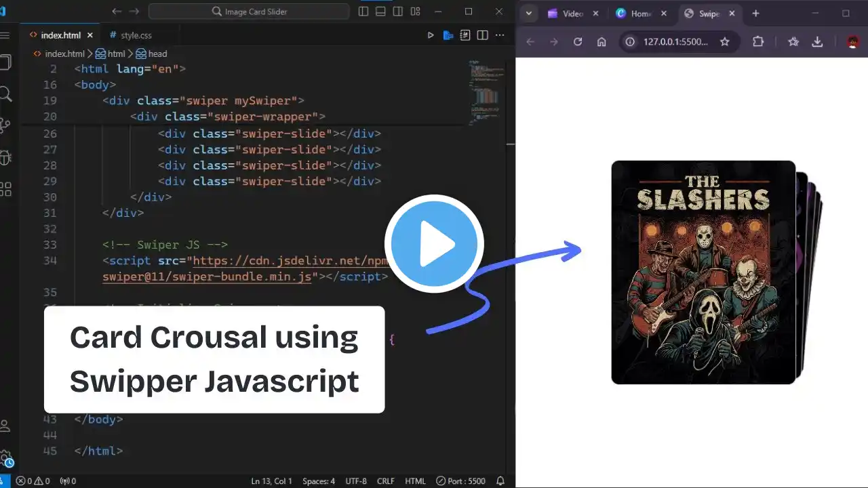Screen dimensions: 868x488
Task: Go forward in VS Code navigation history
Action: pyautogui.click(x=134, y=12)
